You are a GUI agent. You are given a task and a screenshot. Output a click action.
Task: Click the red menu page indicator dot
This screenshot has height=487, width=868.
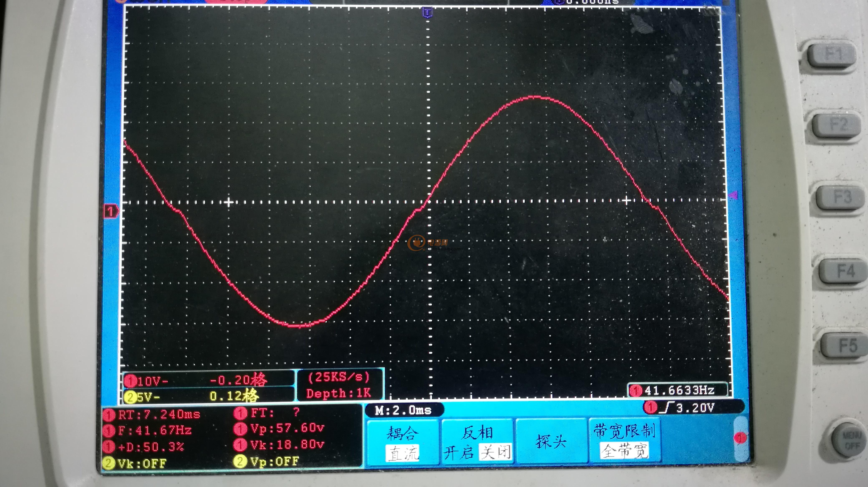(740, 438)
